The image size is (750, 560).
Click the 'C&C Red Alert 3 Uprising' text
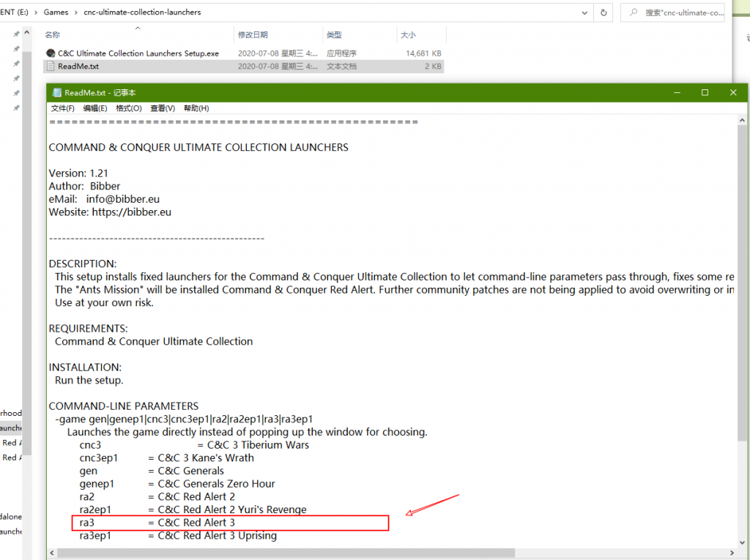217,535
